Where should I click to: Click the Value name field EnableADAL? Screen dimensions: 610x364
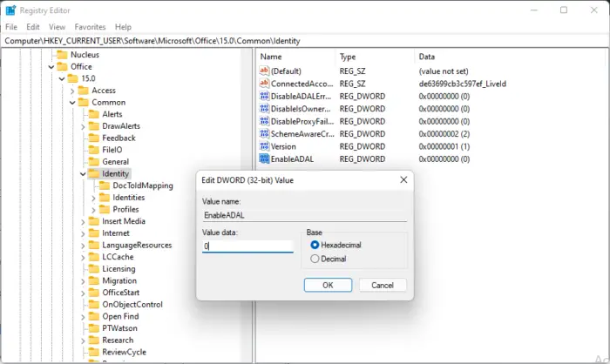304,215
